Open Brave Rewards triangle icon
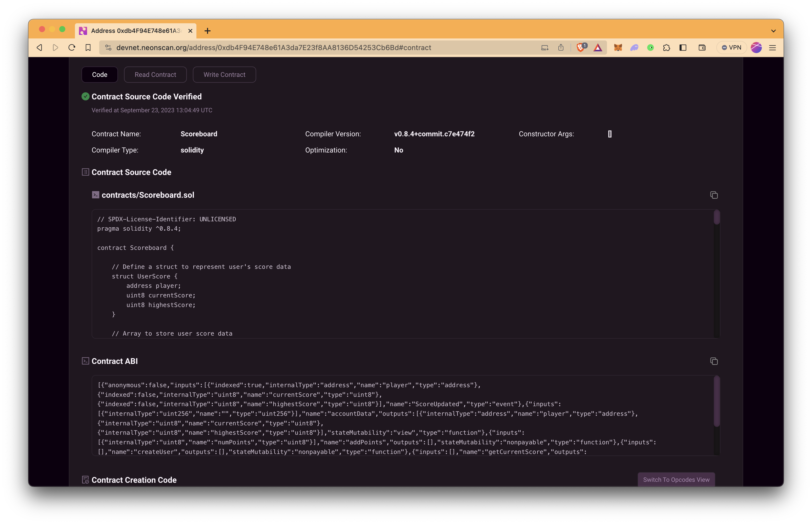812x524 pixels. 598,48
